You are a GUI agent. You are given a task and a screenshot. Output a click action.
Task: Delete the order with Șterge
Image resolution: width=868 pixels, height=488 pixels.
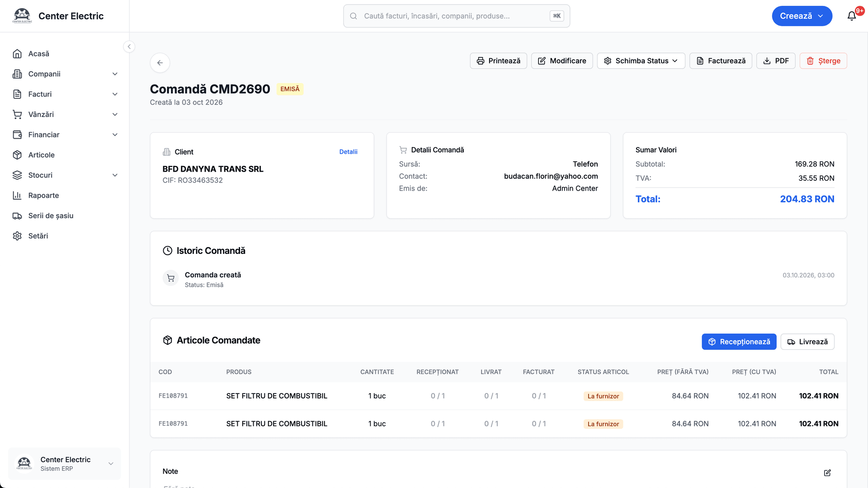coord(823,61)
